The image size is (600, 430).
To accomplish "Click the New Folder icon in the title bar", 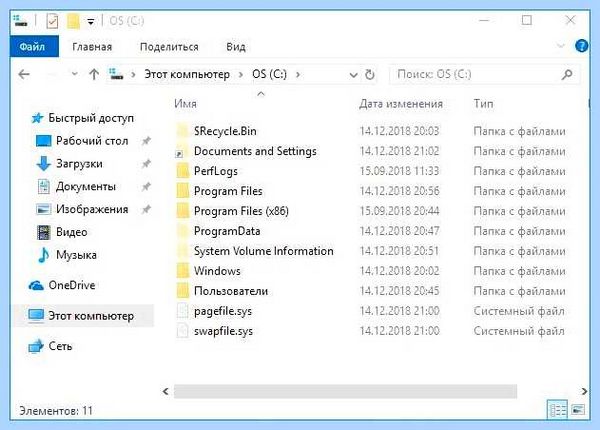I will (x=73, y=21).
